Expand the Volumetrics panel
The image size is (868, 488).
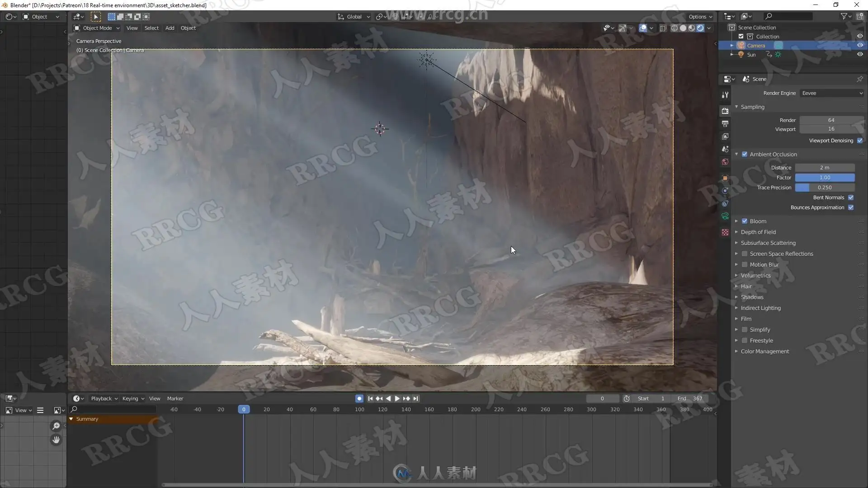(x=755, y=276)
